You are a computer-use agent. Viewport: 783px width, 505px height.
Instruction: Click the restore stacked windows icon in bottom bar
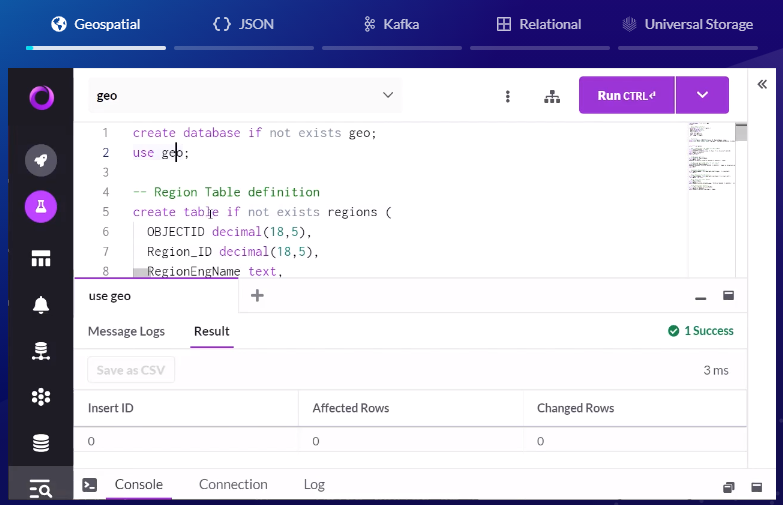coord(729,488)
